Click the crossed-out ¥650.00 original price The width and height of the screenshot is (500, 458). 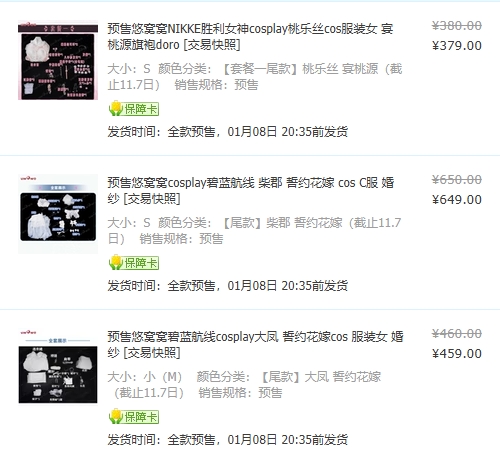click(x=457, y=180)
